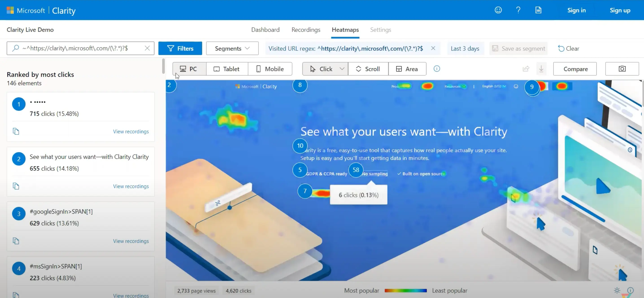Select heatmap marker number 9
This screenshot has width=644, height=298.
(x=532, y=87)
